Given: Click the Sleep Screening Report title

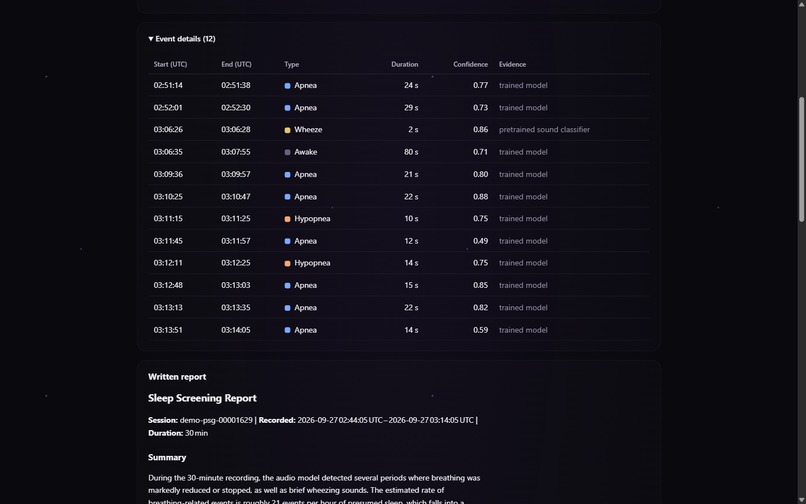Looking at the screenshot, I should click(x=203, y=398).
